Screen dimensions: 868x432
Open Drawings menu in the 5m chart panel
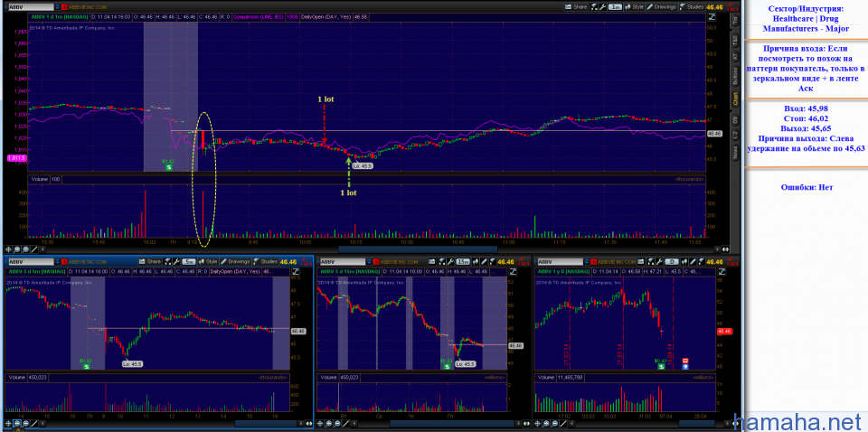click(235, 261)
